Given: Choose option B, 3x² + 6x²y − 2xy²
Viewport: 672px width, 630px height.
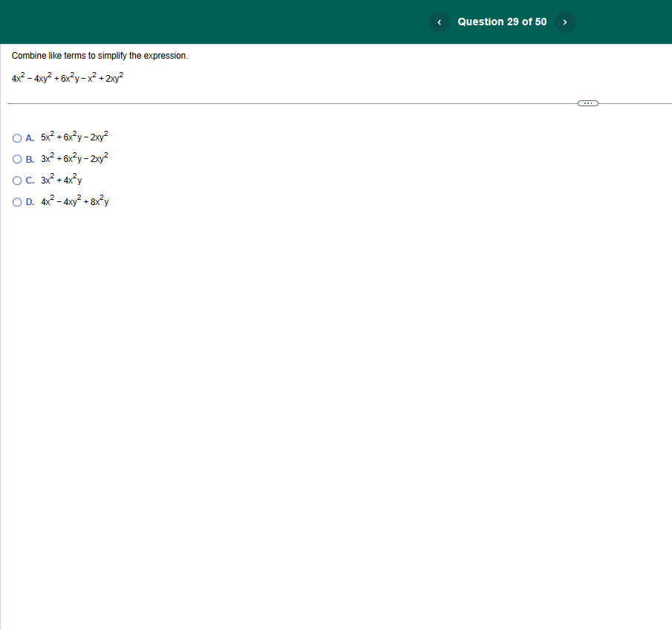Looking at the screenshot, I should pyautogui.click(x=74, y=158).
